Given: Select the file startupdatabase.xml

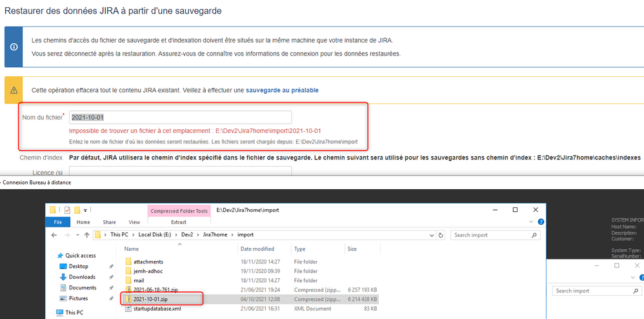Looking at the screenshot, I should tap(157, 309).
